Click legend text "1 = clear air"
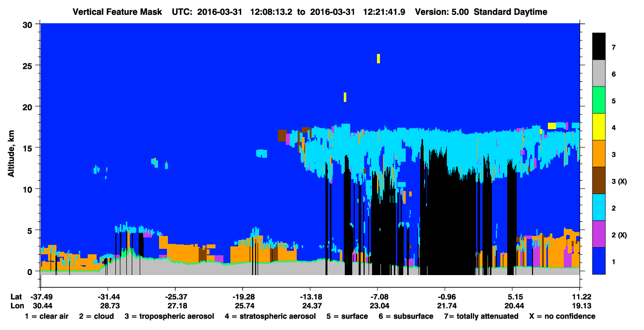 [47, 316]
